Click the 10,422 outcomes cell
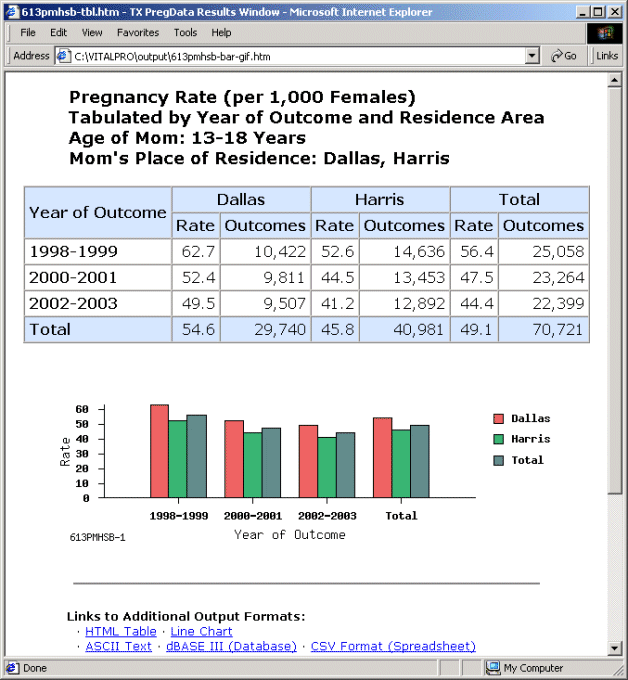 pyautogui.click(x=265, y=252)
